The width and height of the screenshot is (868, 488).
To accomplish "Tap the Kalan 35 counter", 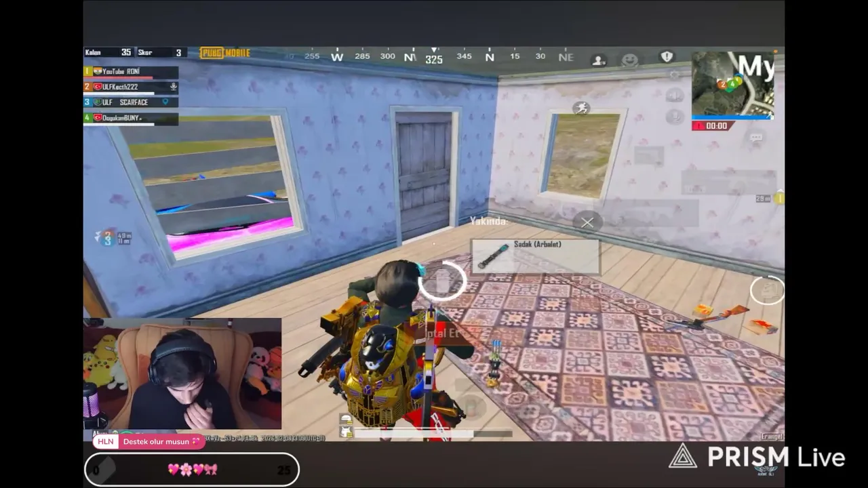I will point(108,53).
